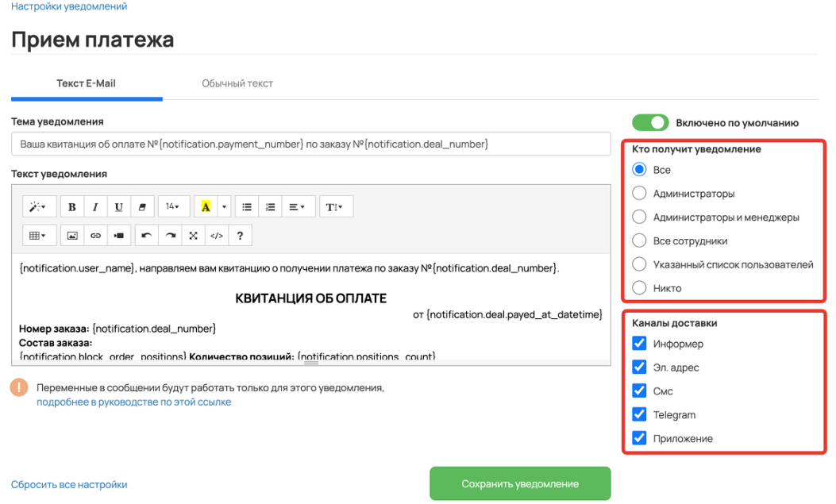Open the line height dropdown
This screenshot has height=504, width=836.
pos(336,206)
